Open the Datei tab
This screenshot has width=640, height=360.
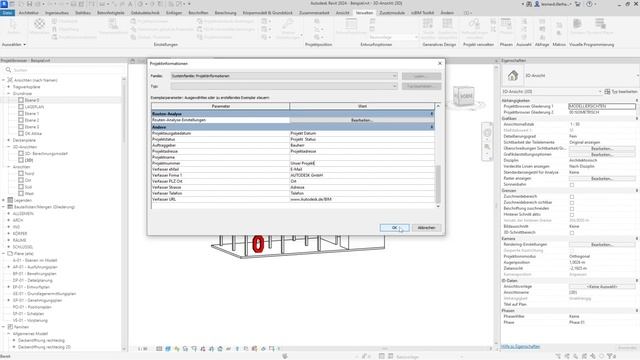click(x=7, y=13)
